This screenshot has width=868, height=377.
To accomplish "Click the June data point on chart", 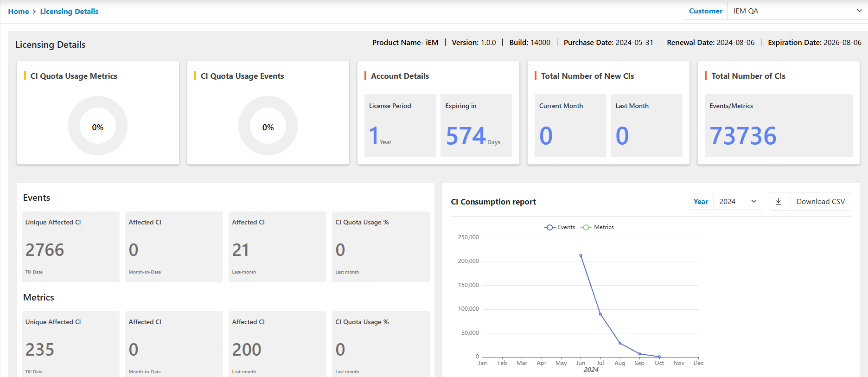I will coord(581,256).
